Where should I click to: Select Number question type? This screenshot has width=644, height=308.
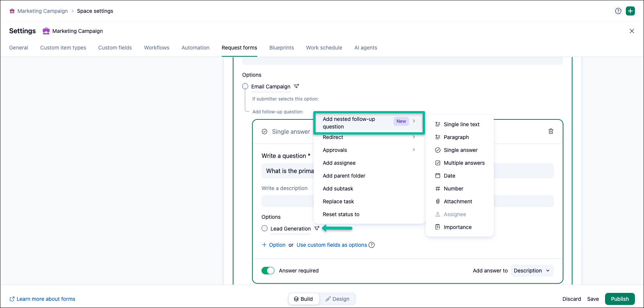click(460, 189)
